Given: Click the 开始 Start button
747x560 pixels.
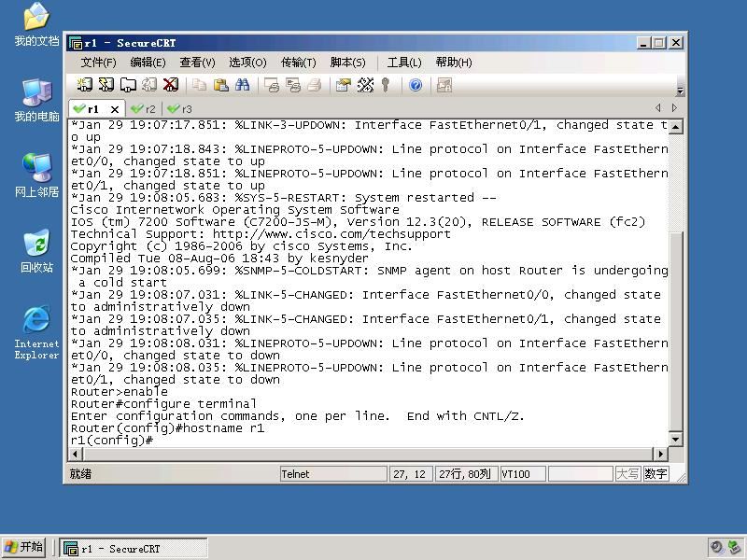Looking at the screenshot, I should [x=24, y=547].
